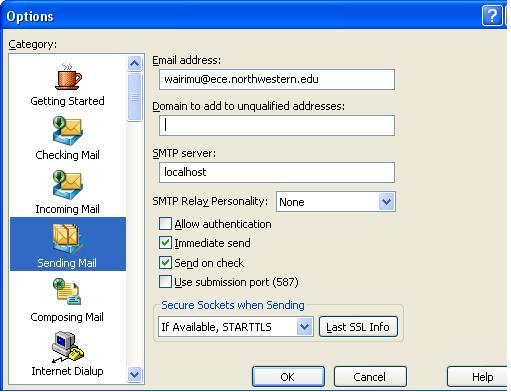The image size is (511, 392).
Task: Expand the SMTP Relay Personality dropdown
Action: point(387,202)
